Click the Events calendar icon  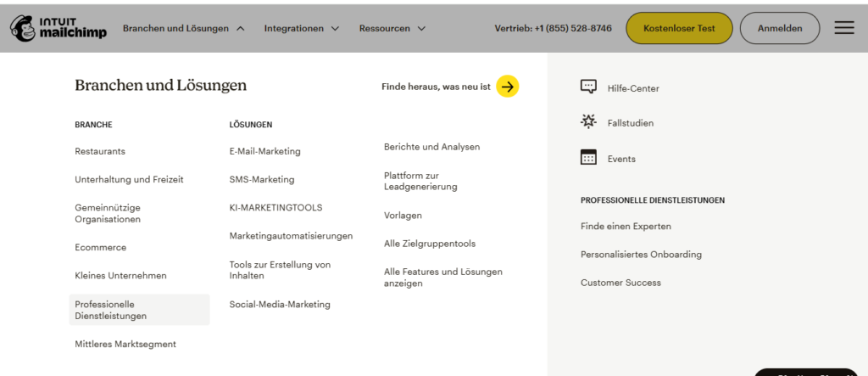588,158
